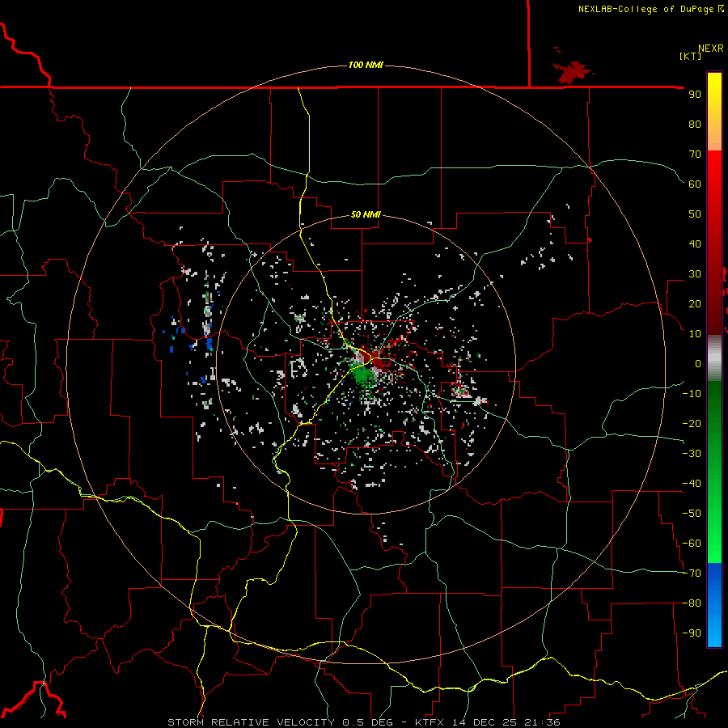728x728 pixels.
Task: Pick the -90 knot scale label
Action: [x=692, y=633]
